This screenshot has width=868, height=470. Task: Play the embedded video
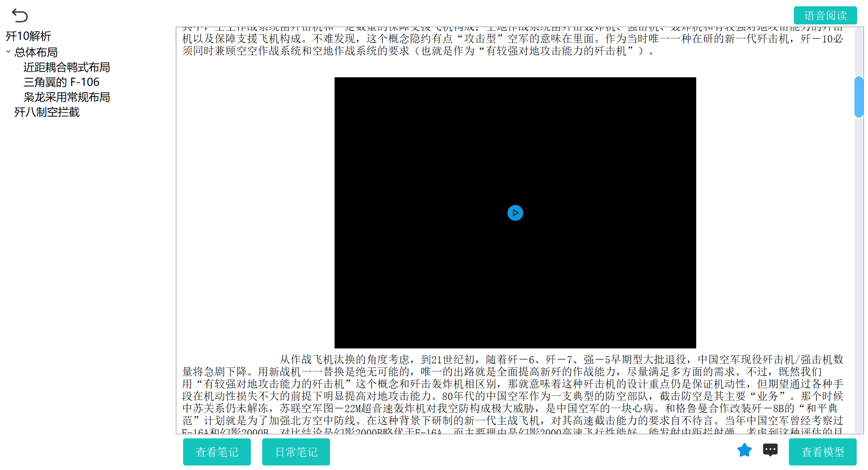[x=515, y=213]
